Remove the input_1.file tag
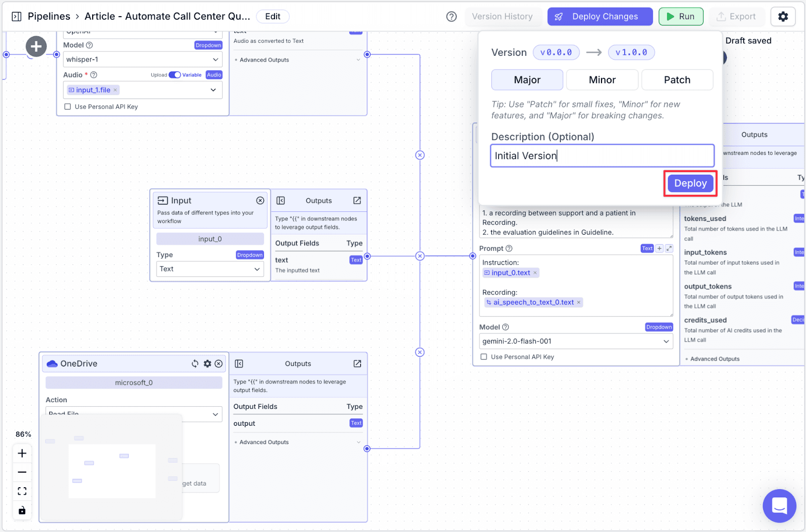 tap(115, 90)
